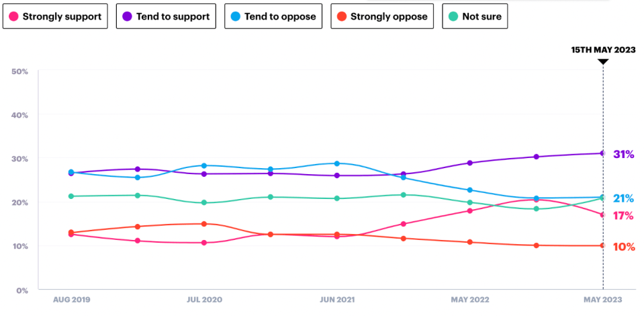
Task: Click Strongly oppose point at Jul 2020
Action: [x=204, y=224]
